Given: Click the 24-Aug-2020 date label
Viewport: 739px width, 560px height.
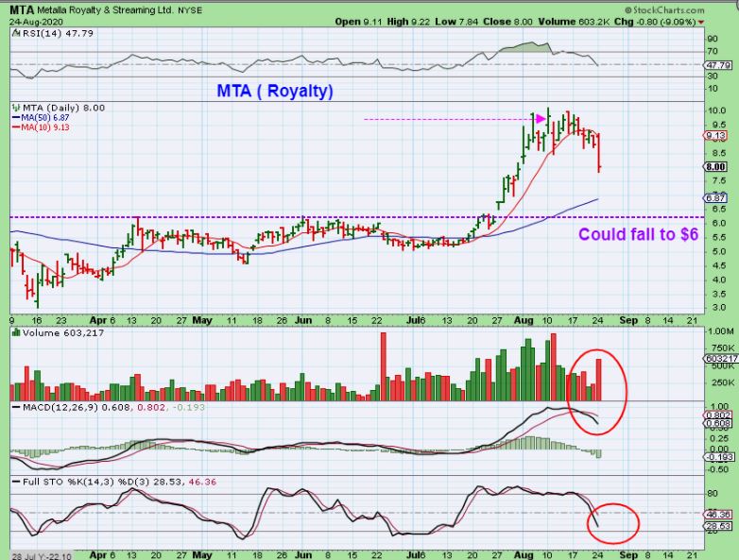Looking at the screenshot, I should [36, 22].
